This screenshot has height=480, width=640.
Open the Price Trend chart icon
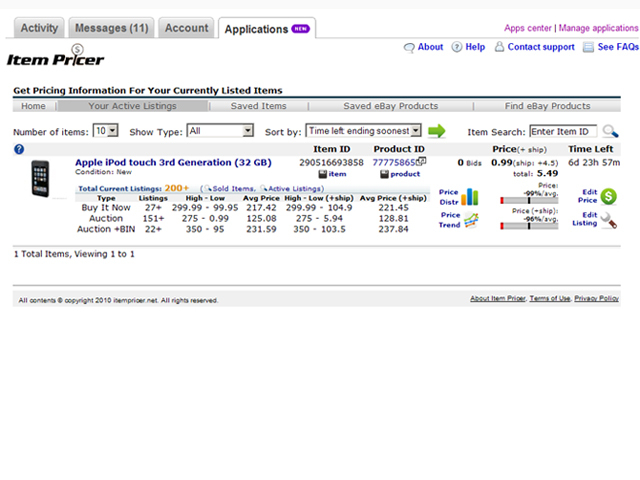click(x=471, y=220)
